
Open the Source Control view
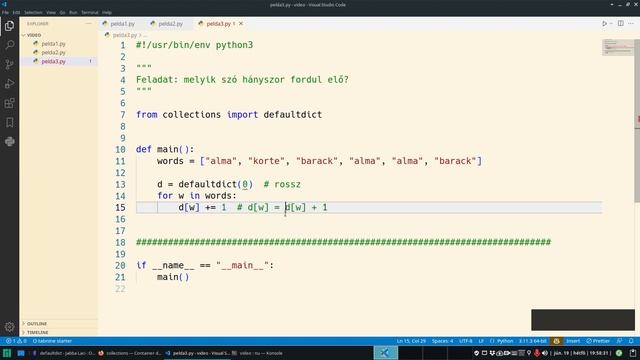(x=9, y=64)
